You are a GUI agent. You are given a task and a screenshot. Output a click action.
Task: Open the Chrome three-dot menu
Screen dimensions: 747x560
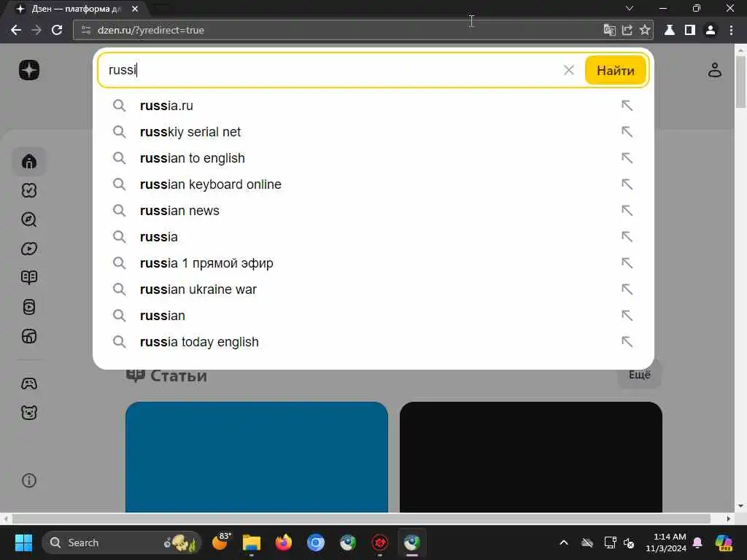731,30
